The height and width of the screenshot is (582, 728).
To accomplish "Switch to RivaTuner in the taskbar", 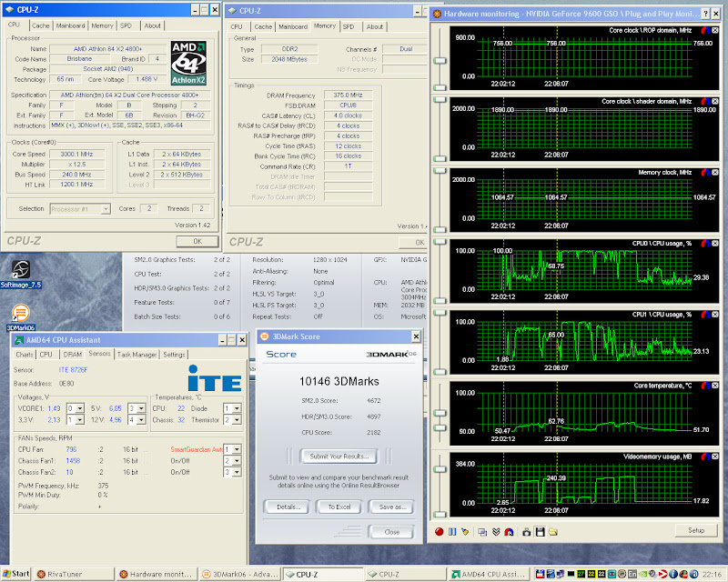I will (x=74, y=574).
